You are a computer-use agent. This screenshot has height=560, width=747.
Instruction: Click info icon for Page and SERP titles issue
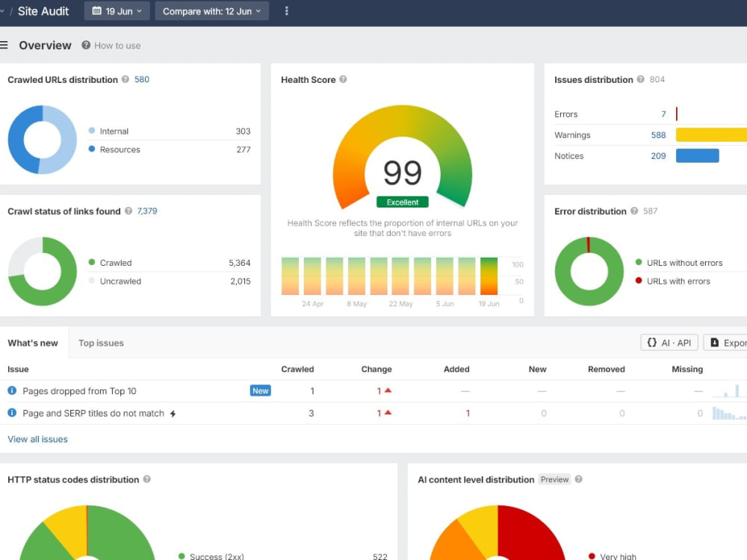12,413
